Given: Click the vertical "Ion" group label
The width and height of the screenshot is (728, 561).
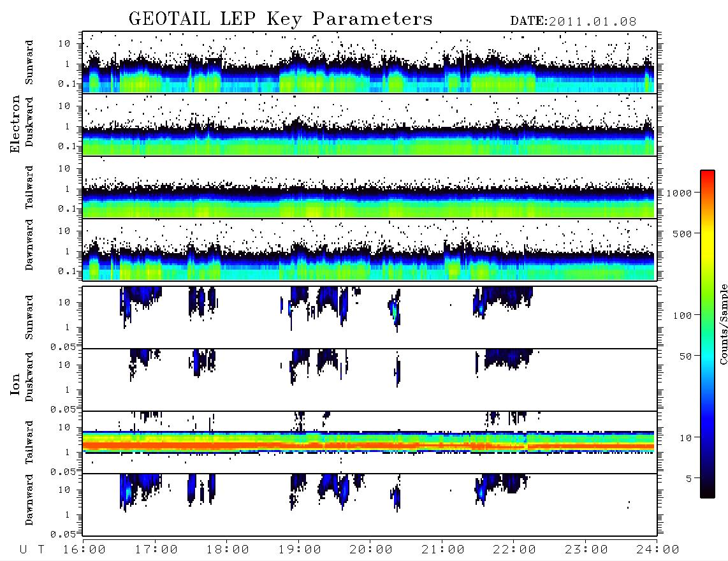Looking at the screenshot, I should point(15,384).
